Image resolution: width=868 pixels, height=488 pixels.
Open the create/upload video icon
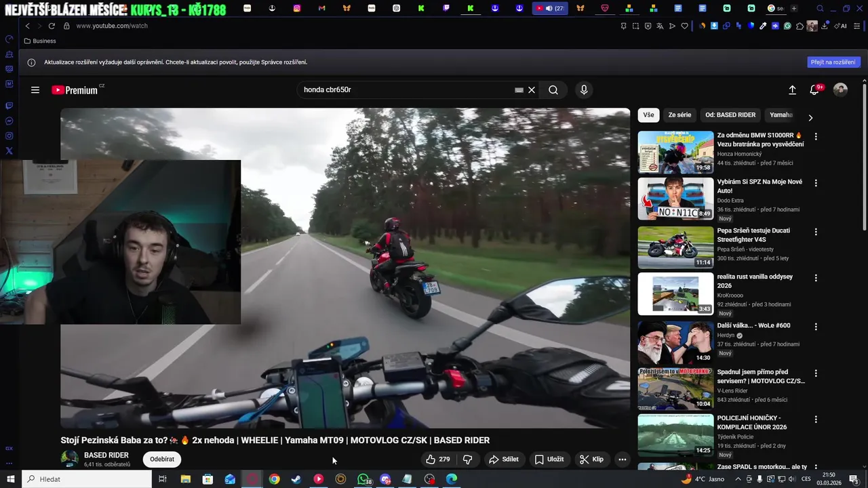point(792,89)
